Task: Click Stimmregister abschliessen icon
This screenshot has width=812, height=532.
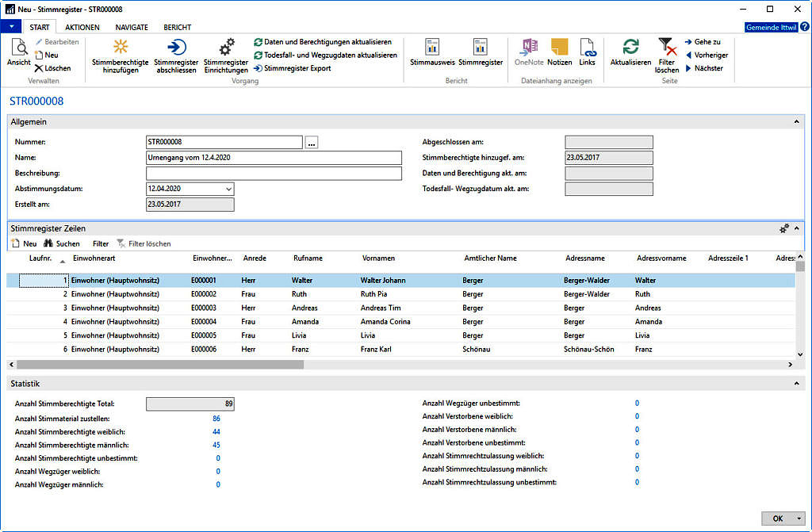Action: coord(176,47)
